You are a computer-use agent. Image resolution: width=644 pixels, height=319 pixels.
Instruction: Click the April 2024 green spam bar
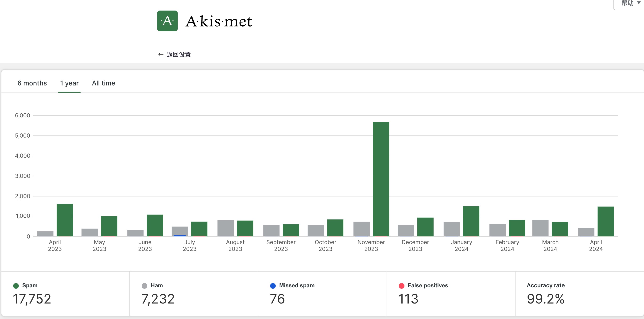click(605, 221)
